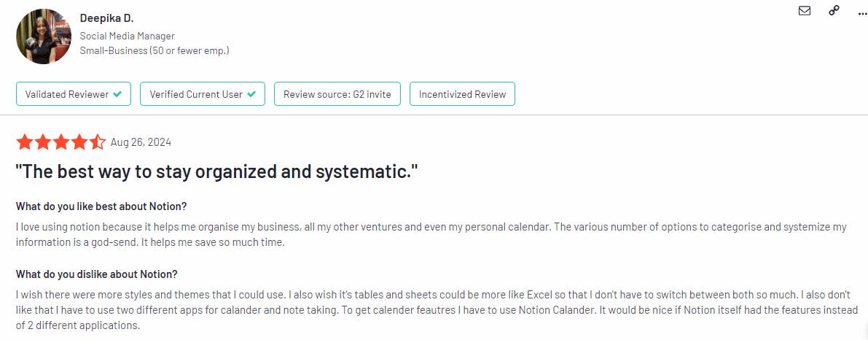
Task: Click the chain link share icon
Action: point(834,11)
